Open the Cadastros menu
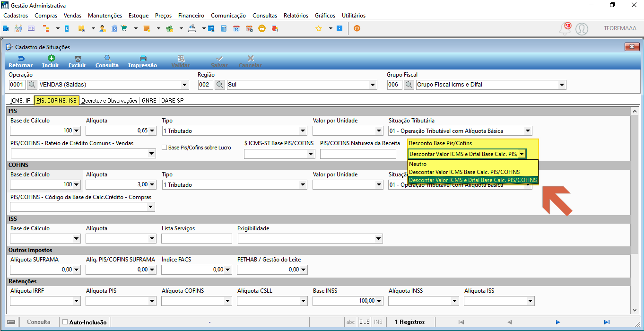Screen dimensions: 644x331 (x=16, y=16)
